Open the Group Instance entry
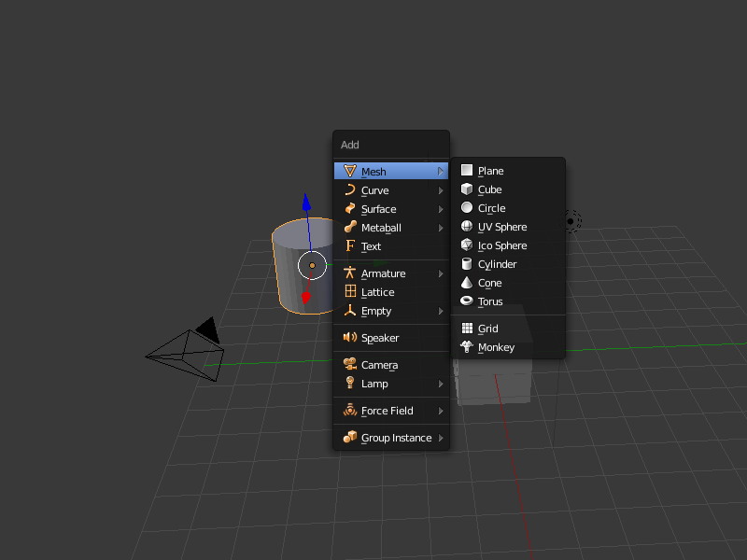This screenshot has height=560, width=747. click(x=391, y=438)
